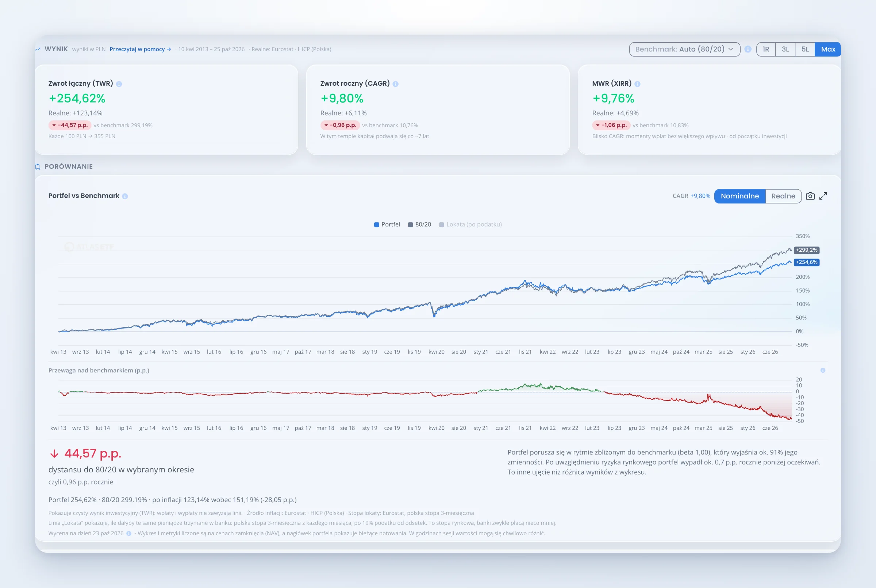The image size is (876, 588).
Task: Open info icon next to Zwrot roczny (CAGR)
Action: (x=395, y=84)
